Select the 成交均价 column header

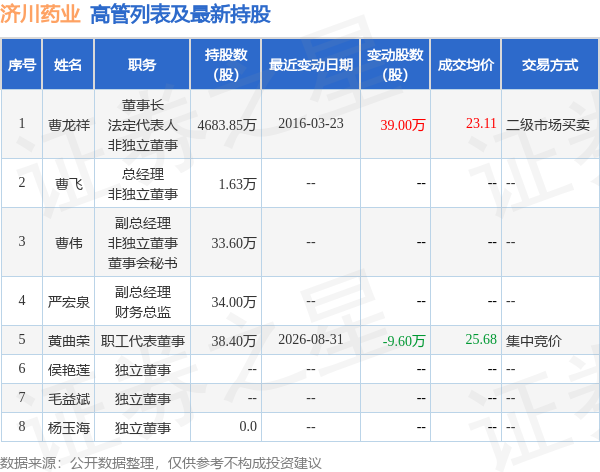click(x=466, y=65)
